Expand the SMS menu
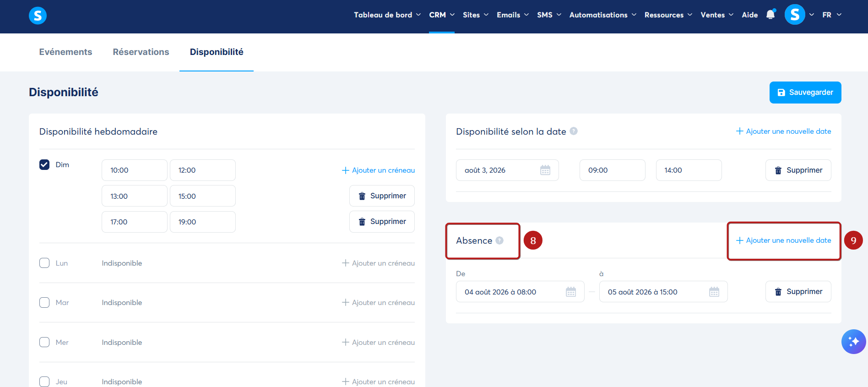 coord(549,15)
